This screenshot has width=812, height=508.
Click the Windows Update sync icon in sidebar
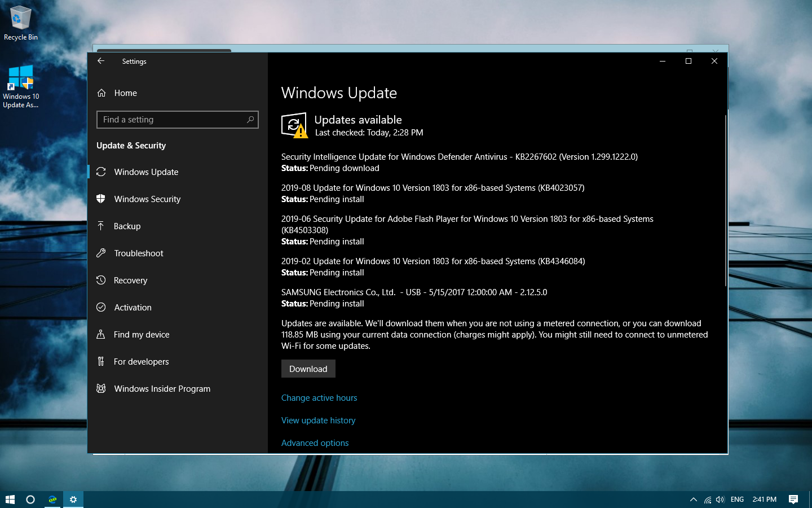click(x=101, y=172)
